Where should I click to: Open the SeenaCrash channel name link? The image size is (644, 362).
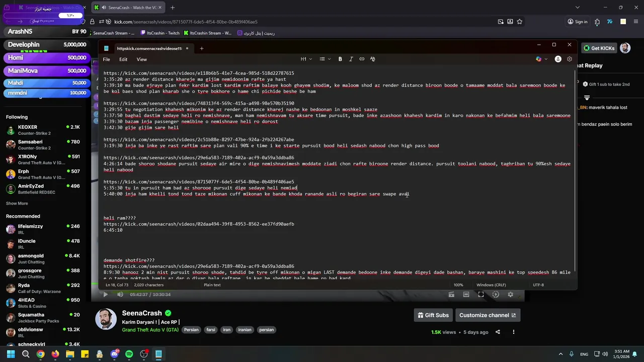tap(142, 313)
